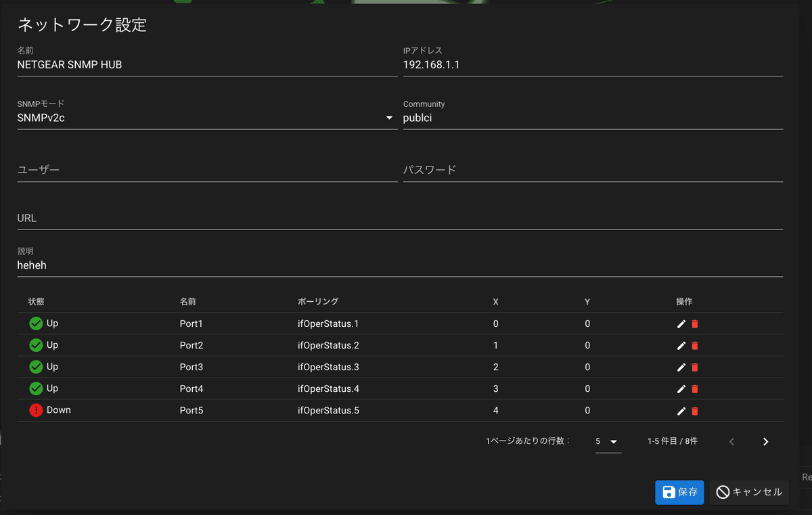Save the network settings with 保存
Screen dimensions: 812x515
(x=679, y=492)
